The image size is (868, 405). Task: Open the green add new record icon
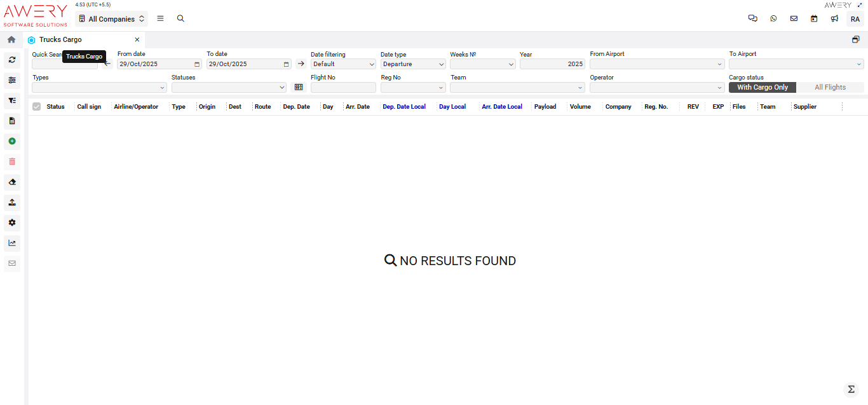coord(11,141)
